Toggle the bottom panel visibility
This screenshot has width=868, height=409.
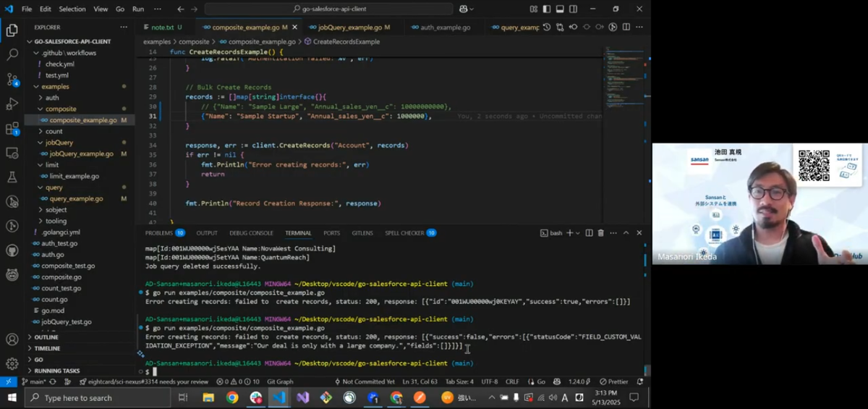click(x=559, y=9)
